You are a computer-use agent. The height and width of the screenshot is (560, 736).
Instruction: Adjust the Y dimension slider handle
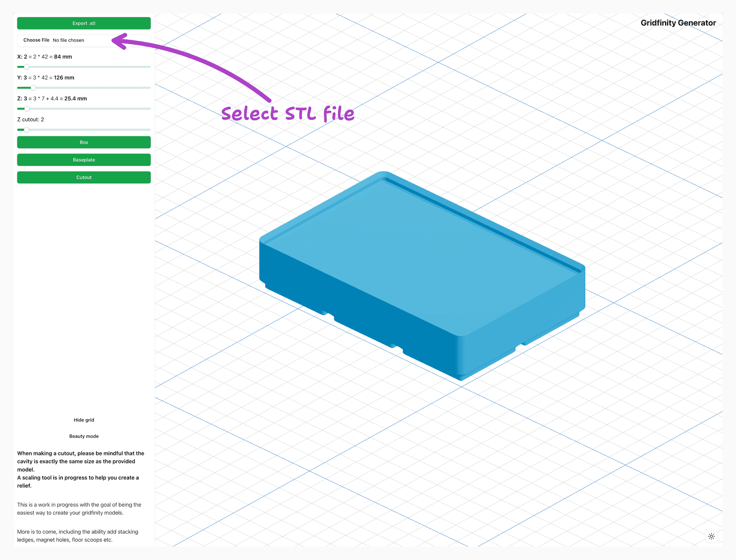33,88
